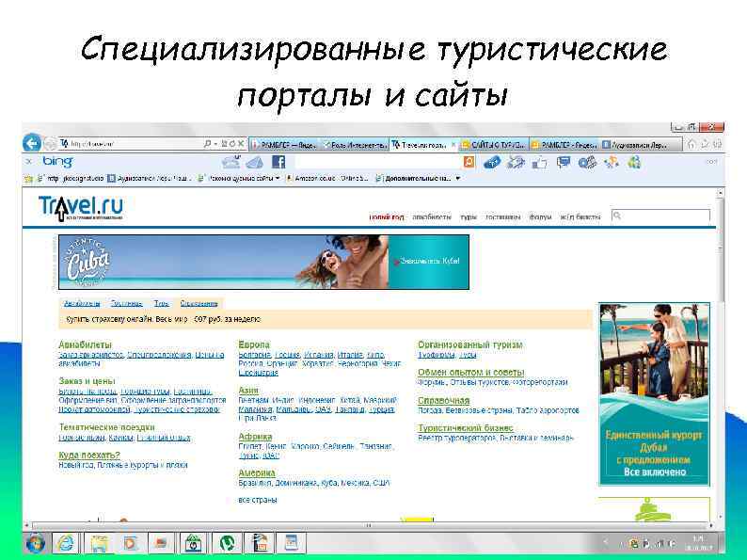
Task: Switch to Роль Интернета browser tab
Action: [354, 144]
